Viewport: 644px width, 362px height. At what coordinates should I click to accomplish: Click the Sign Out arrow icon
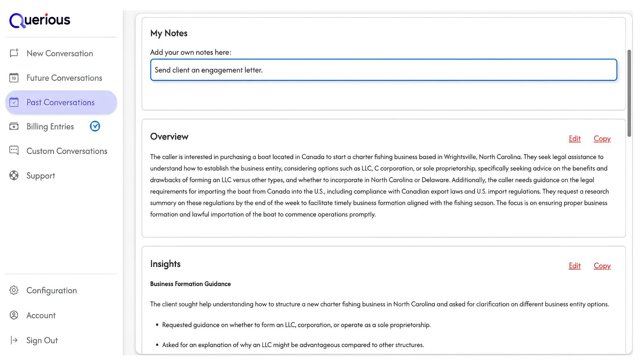pyautogui.click(x=14, y=340)
